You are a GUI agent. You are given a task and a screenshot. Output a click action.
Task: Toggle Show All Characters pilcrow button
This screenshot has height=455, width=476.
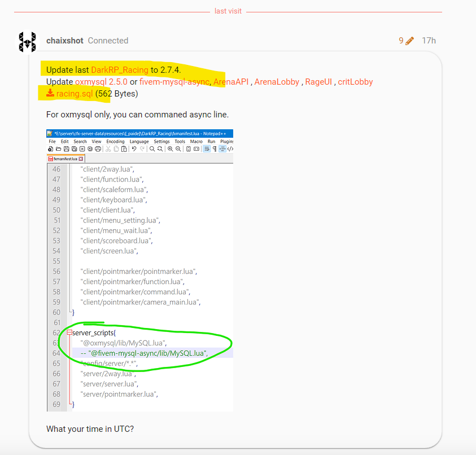215,148
